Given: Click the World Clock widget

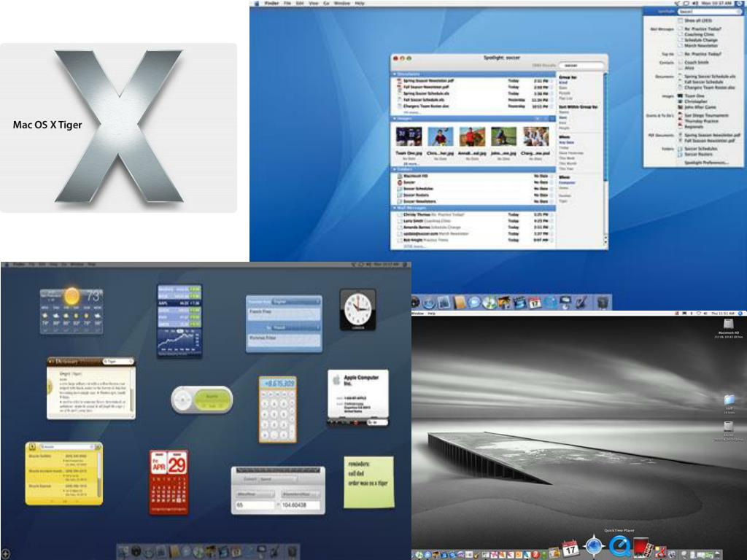Looking at the screenshot, I should click(357, 309).
